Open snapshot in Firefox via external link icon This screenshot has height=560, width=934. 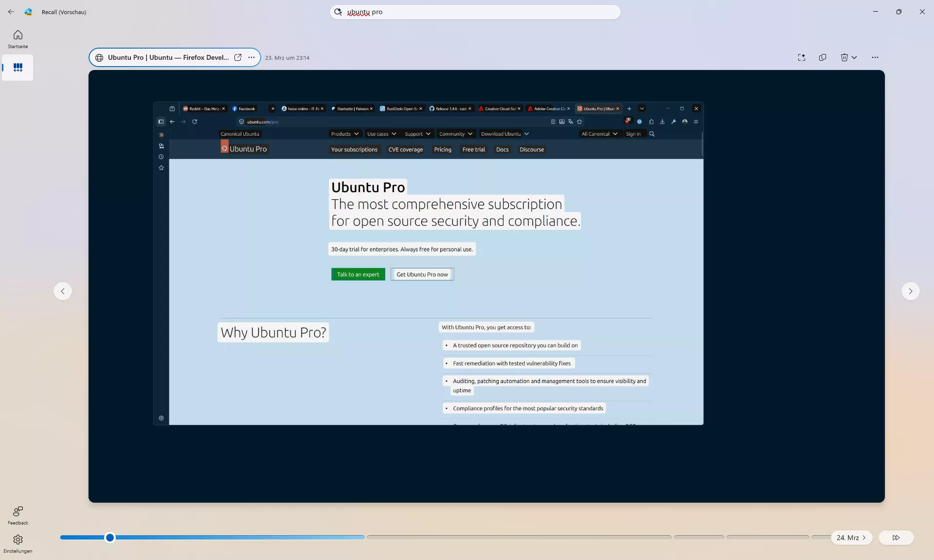(x=238, y=57)
